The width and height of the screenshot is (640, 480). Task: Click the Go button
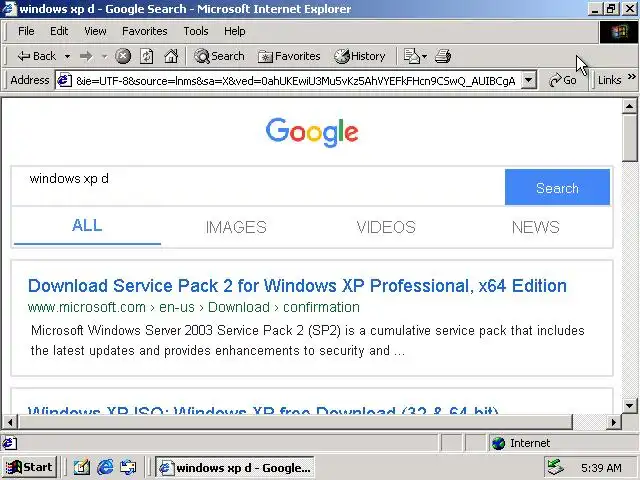(562, 80)
